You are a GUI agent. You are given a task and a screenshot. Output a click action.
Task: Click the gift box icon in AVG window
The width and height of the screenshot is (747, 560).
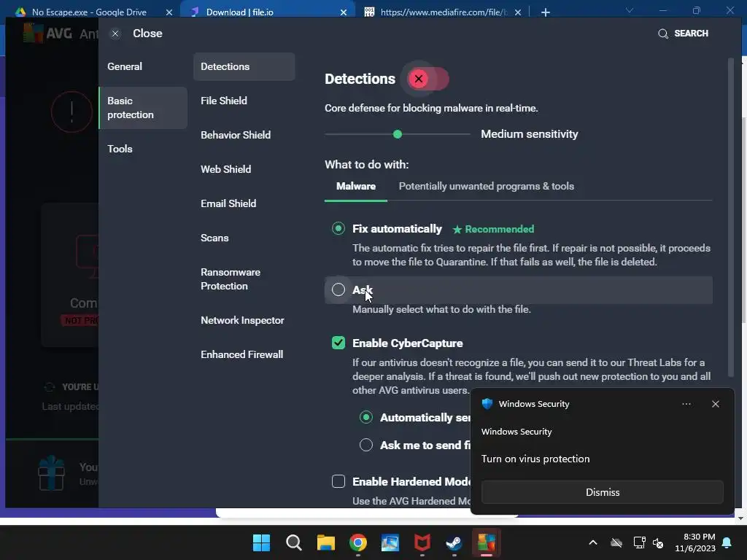click(52, 472)
